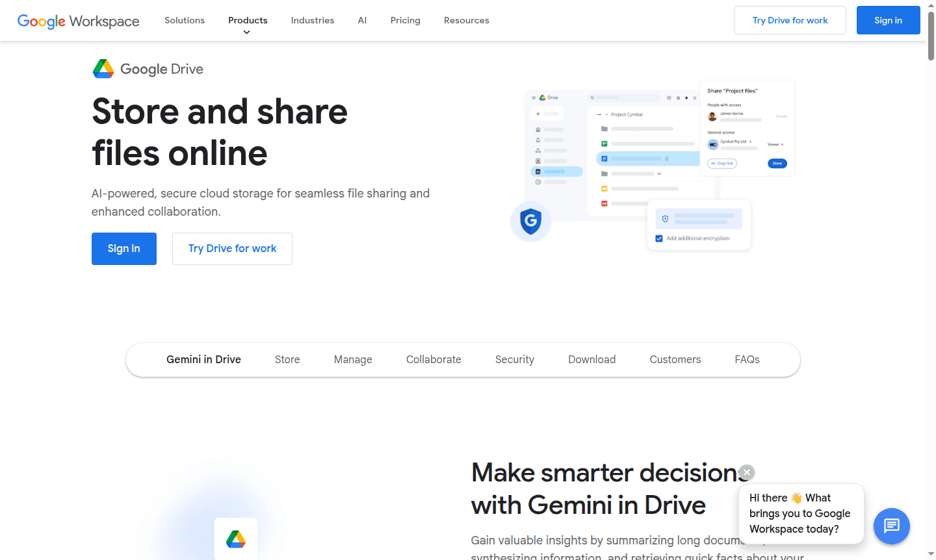Toggle the Add additional encryption checkbox
This screenshot has width=936, height=560.
click(x=658, y=238)
